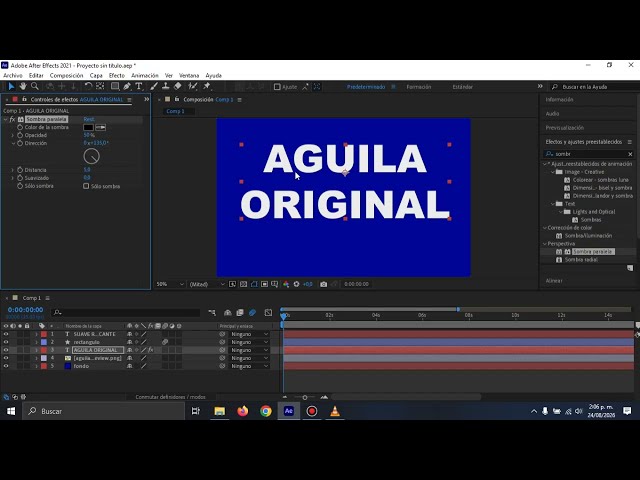
Task: Select the Brush tool
Action: 153,86
